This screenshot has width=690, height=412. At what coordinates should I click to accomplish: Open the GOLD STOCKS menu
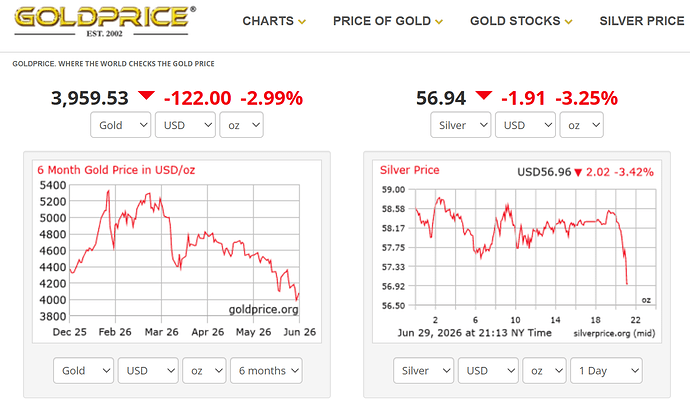521,21
